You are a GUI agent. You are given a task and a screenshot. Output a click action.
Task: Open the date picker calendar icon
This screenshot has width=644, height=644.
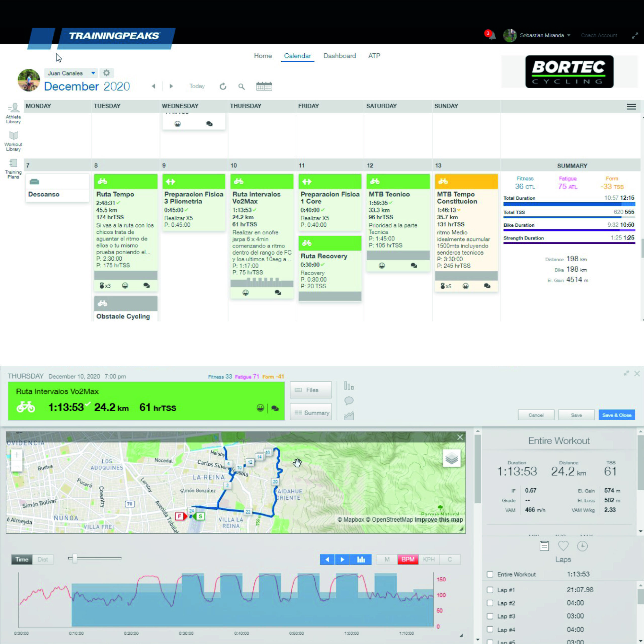click(x=264, y=86)
